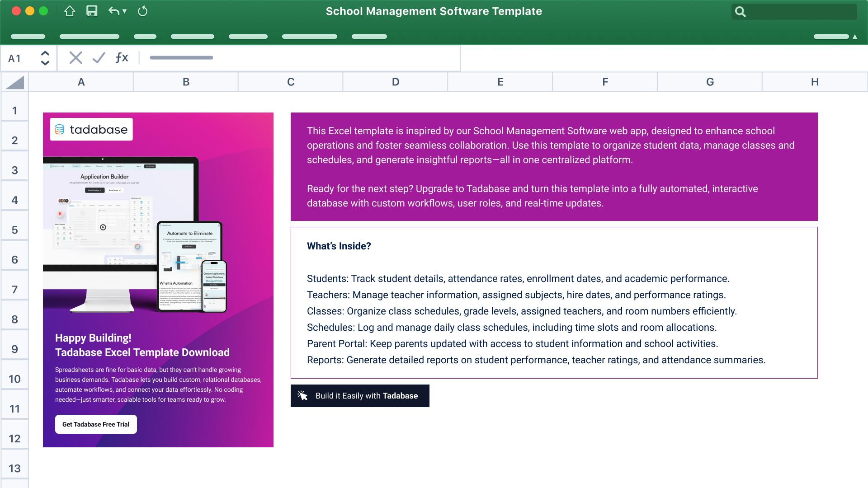Click the Schedules: Log and manage line
This screenshot has height=488, width=868.
(512, 328)
